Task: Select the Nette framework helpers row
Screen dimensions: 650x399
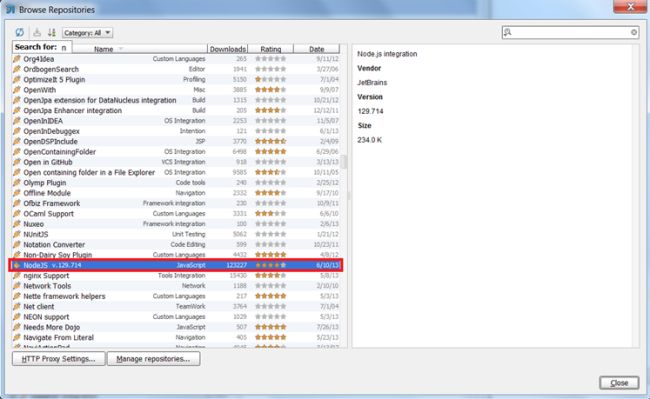Action: (x=176, y=296)
